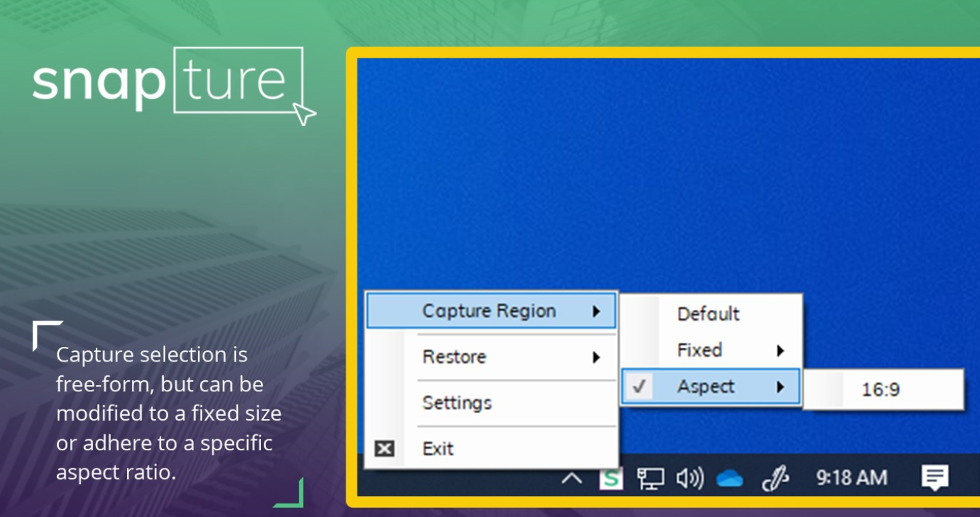Select the Default capture region option

coord(711,314)
